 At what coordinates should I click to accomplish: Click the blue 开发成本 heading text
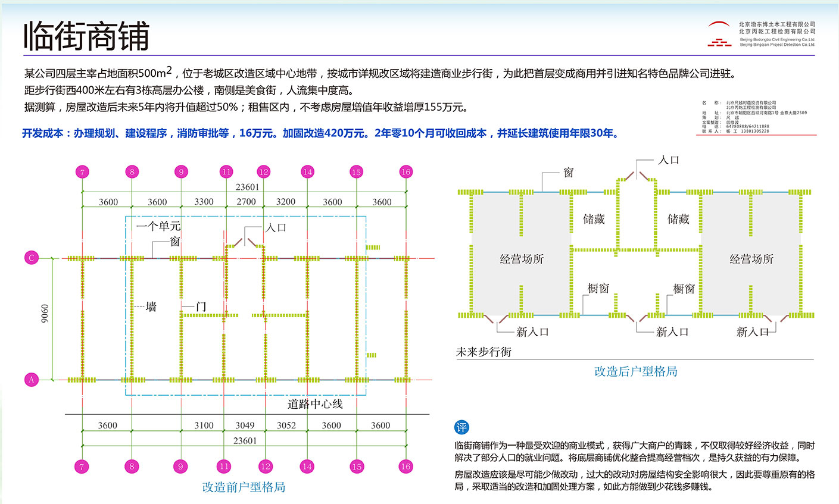coord(46,133)
